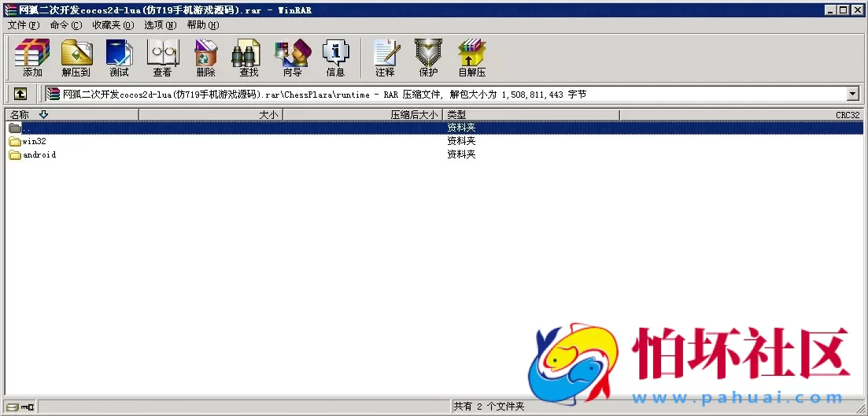Launch the Find (查找) binoculars tool
Screen dimensions: 868x416
point(249,58)
